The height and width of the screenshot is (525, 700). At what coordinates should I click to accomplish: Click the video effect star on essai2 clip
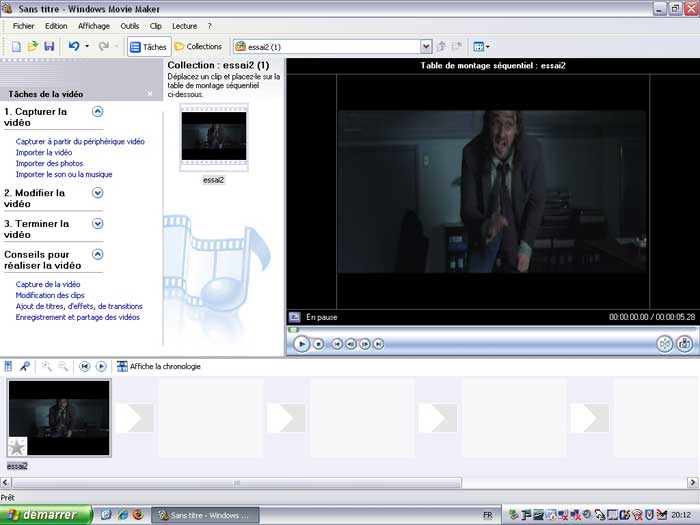pyautogui.click(x=17, y=447)
